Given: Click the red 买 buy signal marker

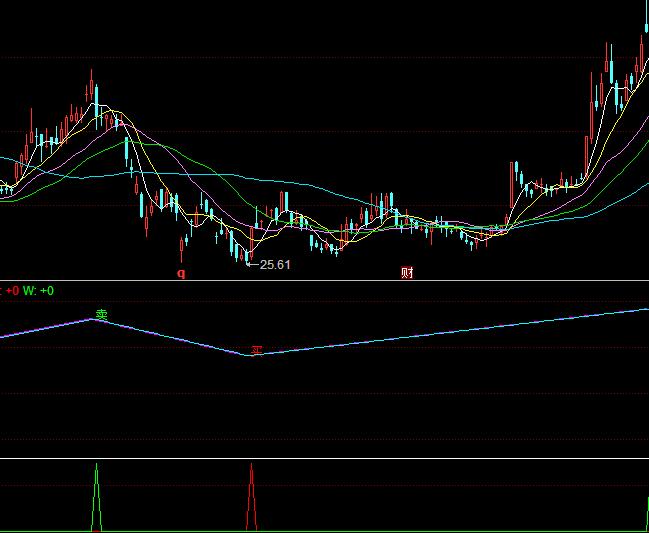Looking at the screenshot, I should click(256, 350).
